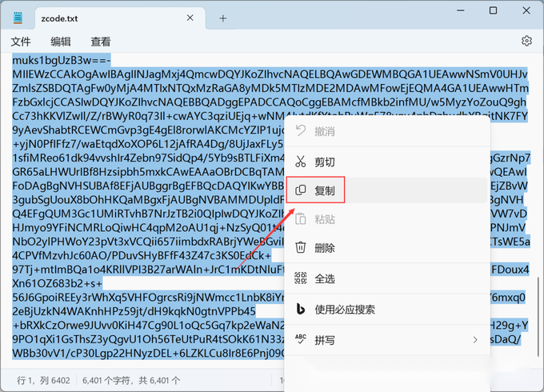Image resolution: width=544 pixels, height=392 pixels.
Task: Click text line starting Xn61OZ683b2+s+
Action: 58,283
